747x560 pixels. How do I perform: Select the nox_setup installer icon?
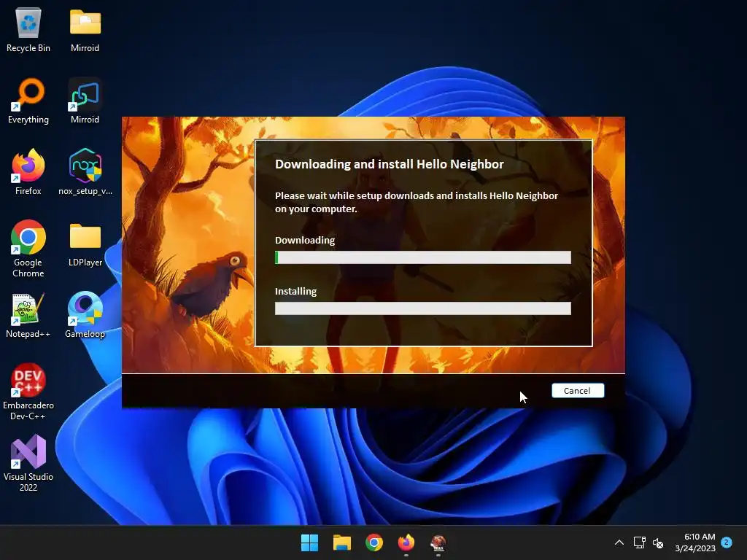85,172
